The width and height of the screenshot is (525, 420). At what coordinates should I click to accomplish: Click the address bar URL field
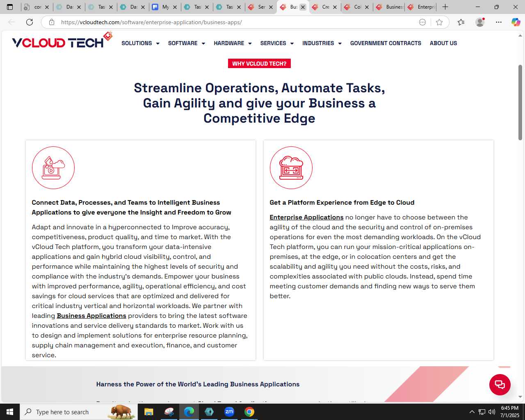point(236,22)
